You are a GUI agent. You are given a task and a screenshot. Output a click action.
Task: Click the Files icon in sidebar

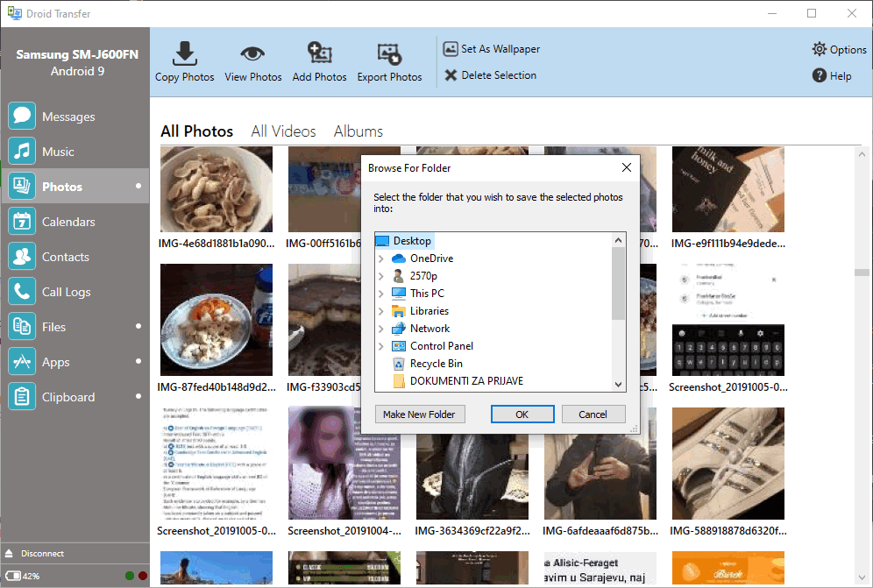pyautogui.click(x=22, y=326)
